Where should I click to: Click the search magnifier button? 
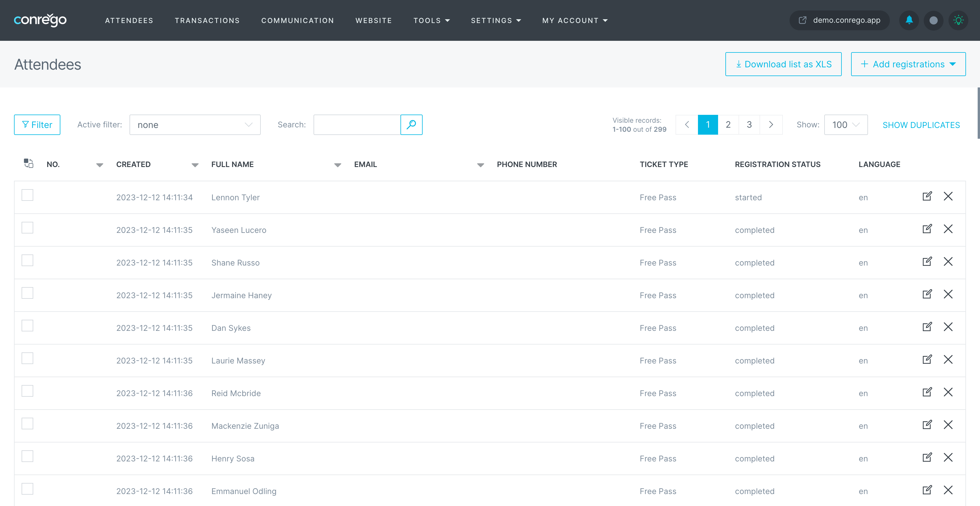411,125
